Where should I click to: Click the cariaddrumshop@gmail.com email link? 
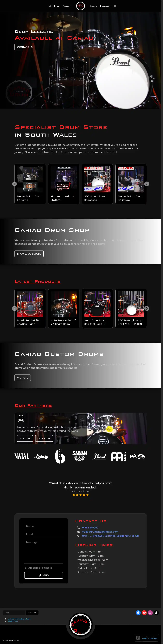(x=100, y=532)
